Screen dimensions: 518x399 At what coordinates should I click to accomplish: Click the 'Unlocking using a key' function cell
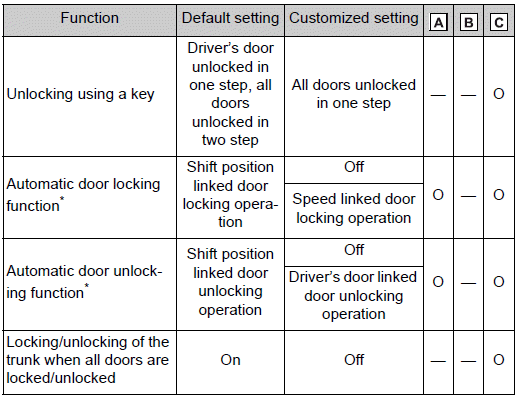pyautogui.click(x=81, y=94)
